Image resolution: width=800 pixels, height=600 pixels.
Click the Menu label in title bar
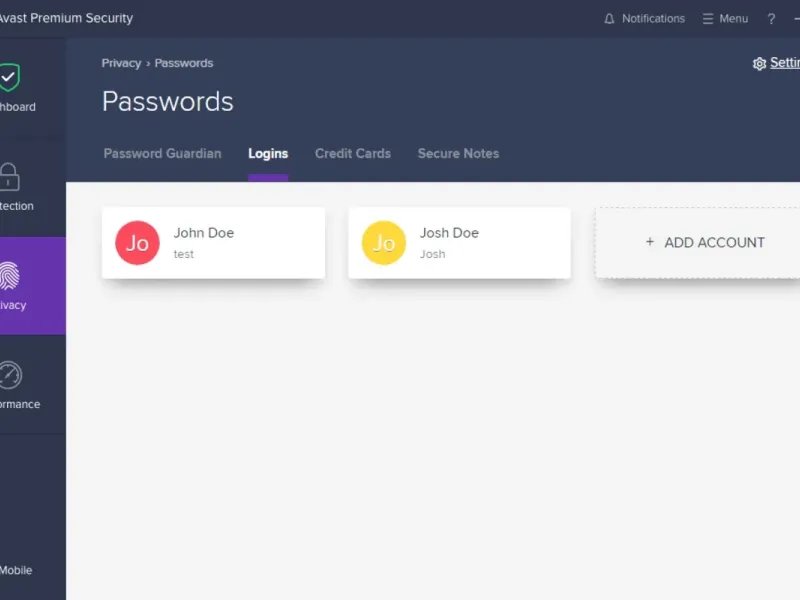pos(734,19)
